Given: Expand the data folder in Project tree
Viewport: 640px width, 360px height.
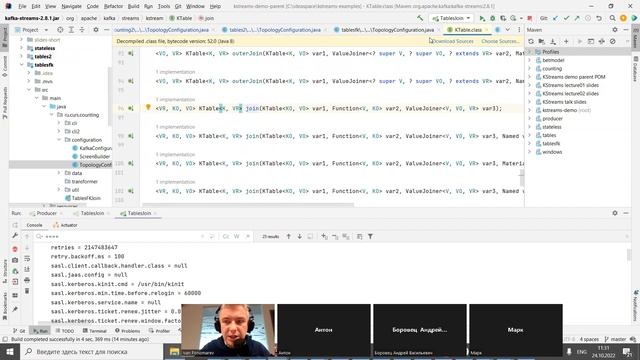Looking at the screenshot, I should click(59, 173).
